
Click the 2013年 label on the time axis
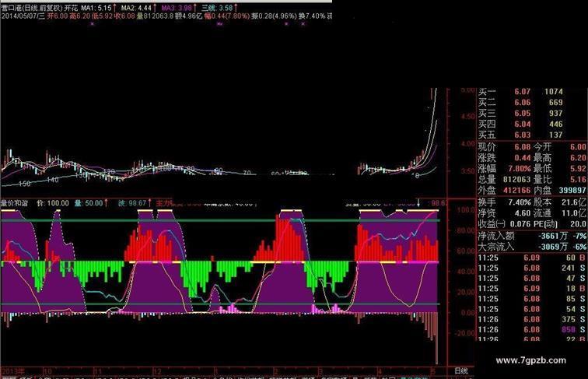point(12,371)
